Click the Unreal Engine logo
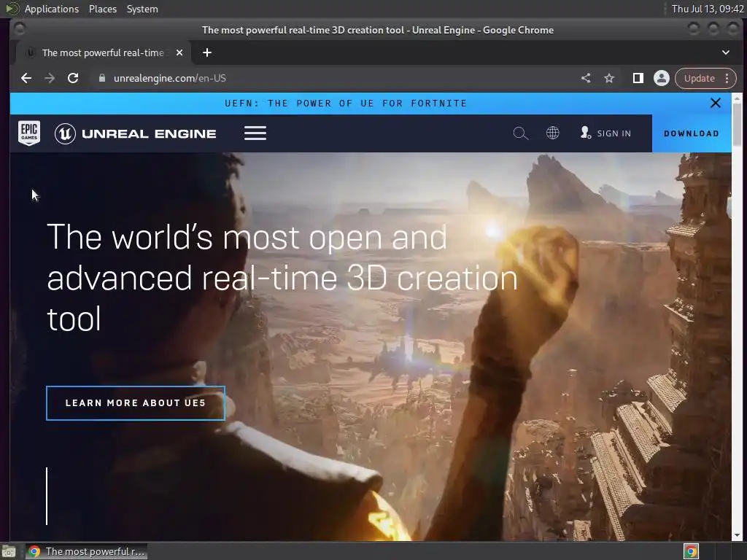The image size is (747, 560). click(135, 133)
